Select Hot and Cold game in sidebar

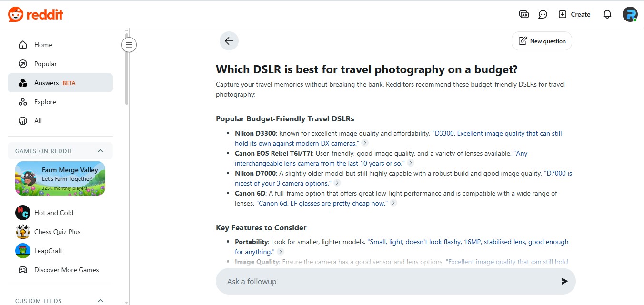[53, 213]
